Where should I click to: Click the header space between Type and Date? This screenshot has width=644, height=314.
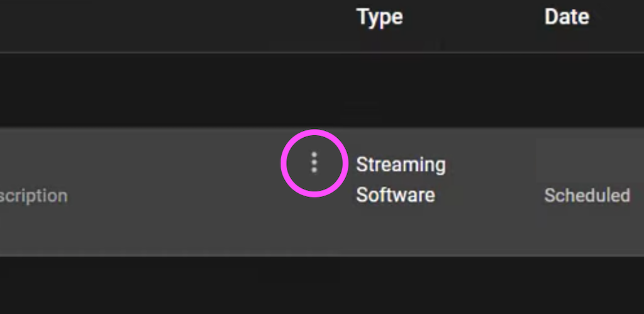coord(474,17)
